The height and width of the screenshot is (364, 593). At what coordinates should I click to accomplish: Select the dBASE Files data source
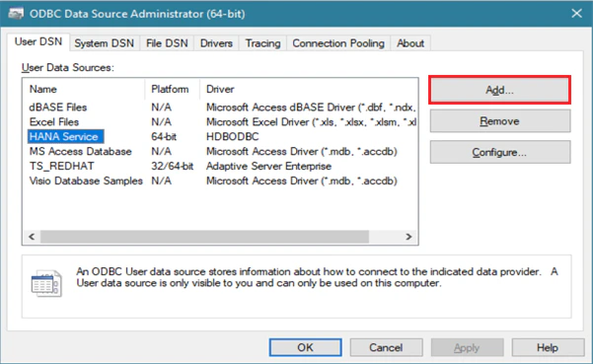(58, 107)
